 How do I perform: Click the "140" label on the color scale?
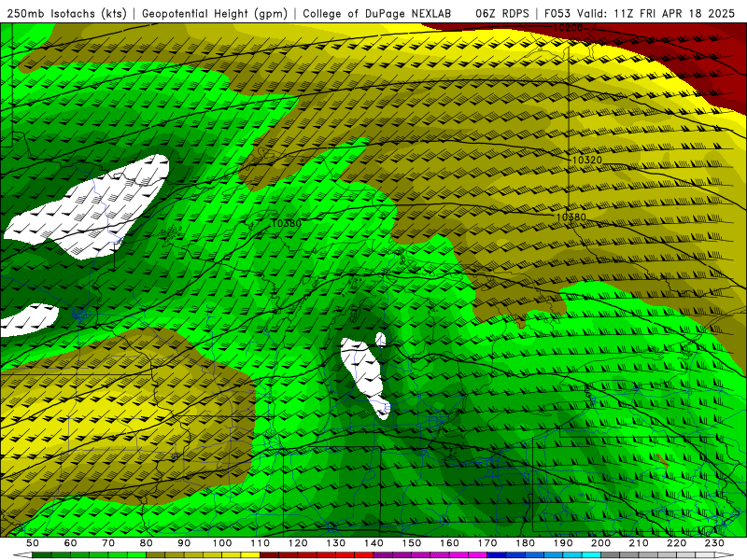(x=374, y=543)
